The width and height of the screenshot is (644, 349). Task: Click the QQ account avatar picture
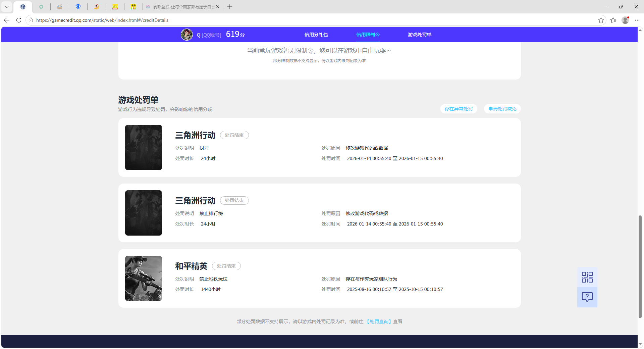(187, 35)
